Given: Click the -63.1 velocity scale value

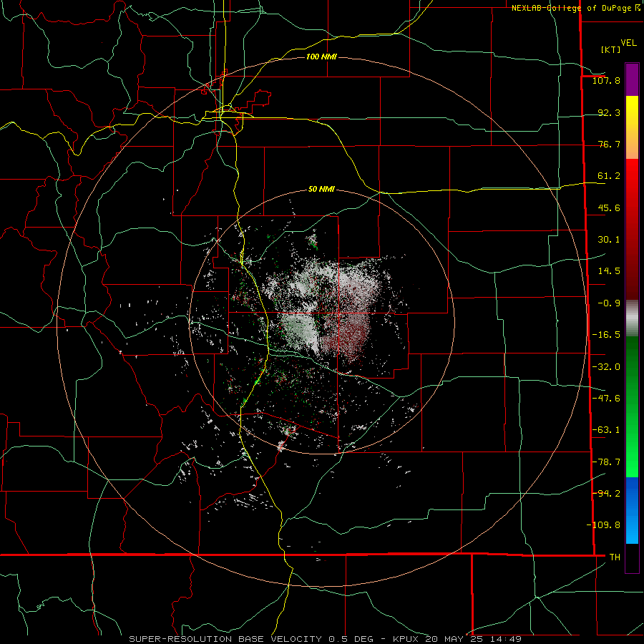Looking at the screenshot, I should tap(606, 430).
